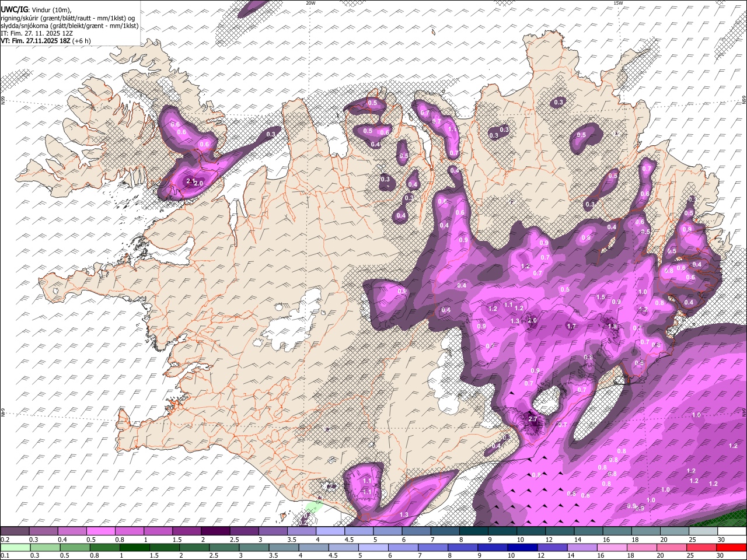This screenshot has height=560, width=747.
Task: Click the bright red 30 swatch in the lower legend row
Action: [731, 548]
